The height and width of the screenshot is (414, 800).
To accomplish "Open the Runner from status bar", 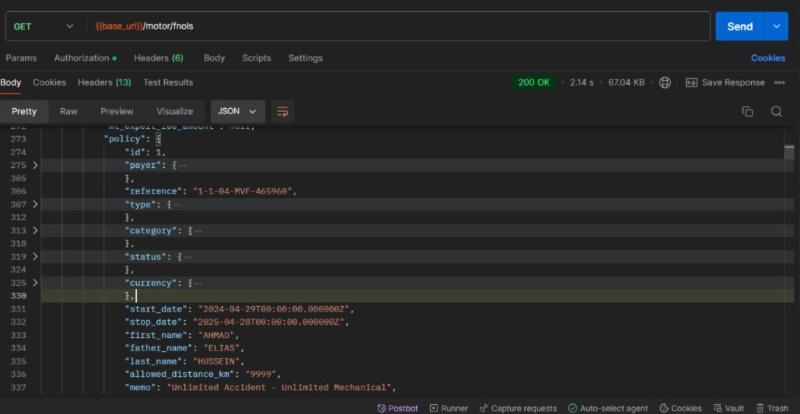I will [x=449, y=408].
